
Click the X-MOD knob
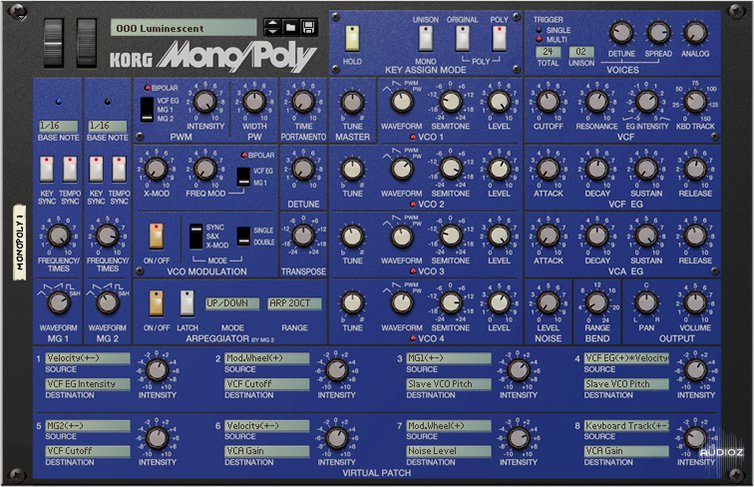156,169
